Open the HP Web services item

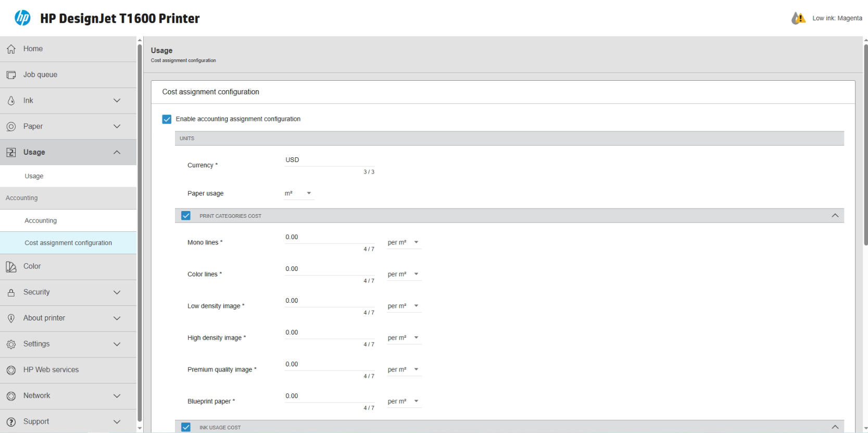point(68,370)
